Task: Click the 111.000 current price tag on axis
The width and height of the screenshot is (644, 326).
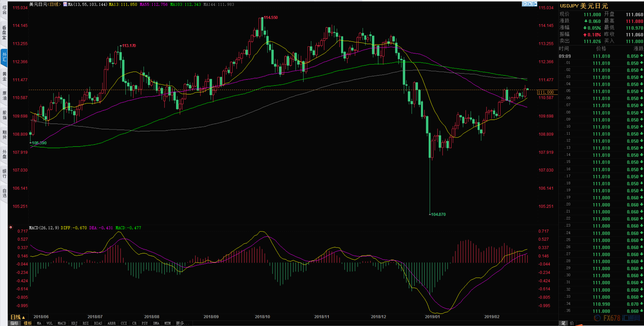Action: [x=547, y=92]
